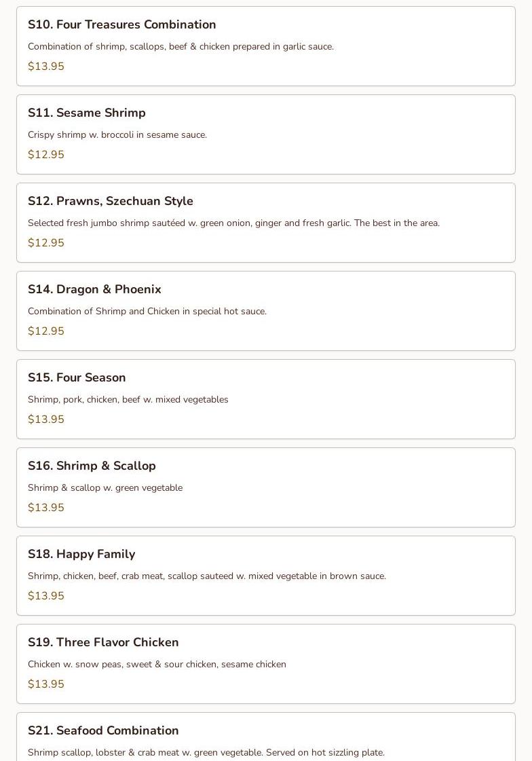Image resolution: width=532 pixels, height=761 pixels.
Task: Click the $12.95 price of Sesame Shrimp
Action: (x=46, y=155)
